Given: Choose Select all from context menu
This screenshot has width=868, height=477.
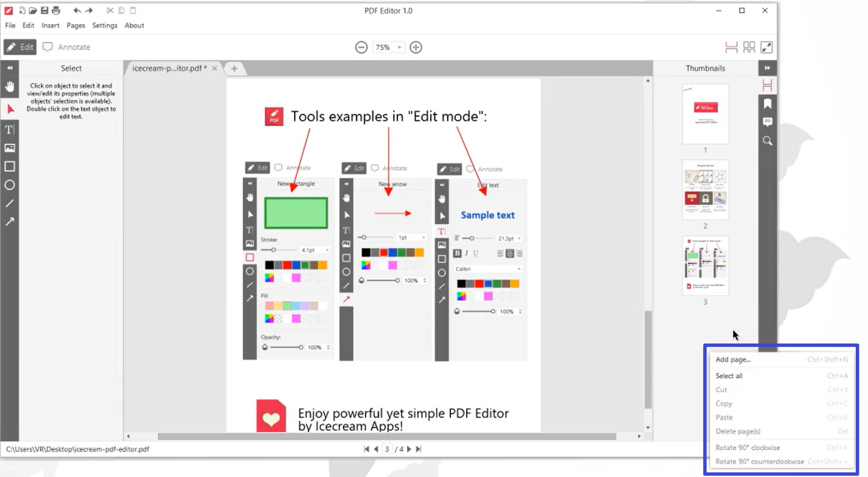Looking at the screenshot, I should (782, 376).
